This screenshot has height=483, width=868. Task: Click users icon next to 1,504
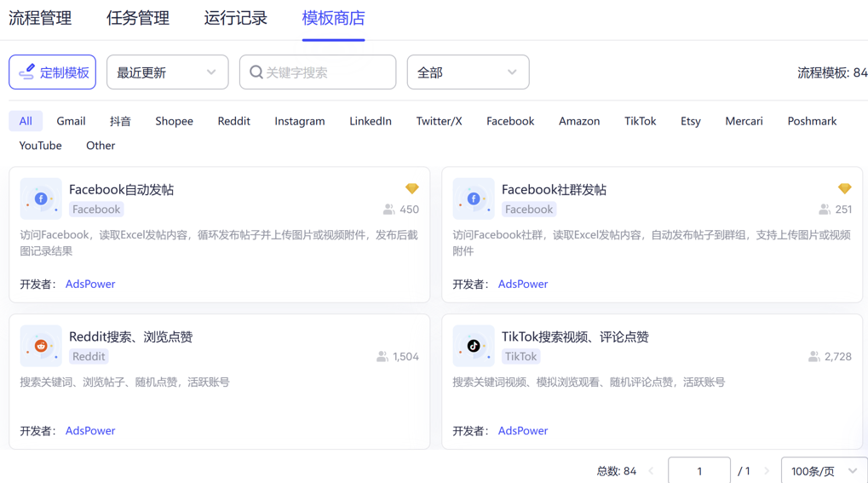tap(382, 357)
